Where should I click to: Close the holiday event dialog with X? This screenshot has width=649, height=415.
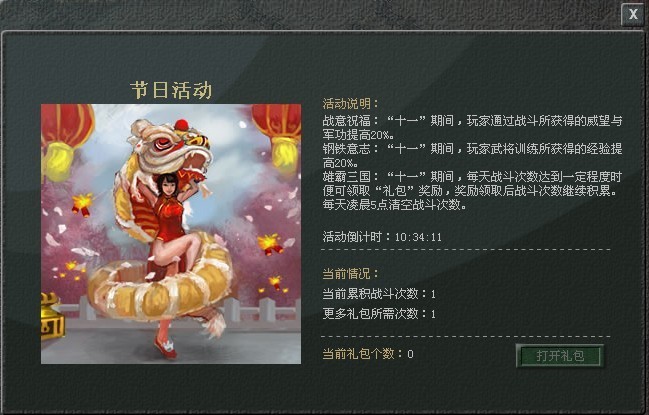click(x=633, y=14)
